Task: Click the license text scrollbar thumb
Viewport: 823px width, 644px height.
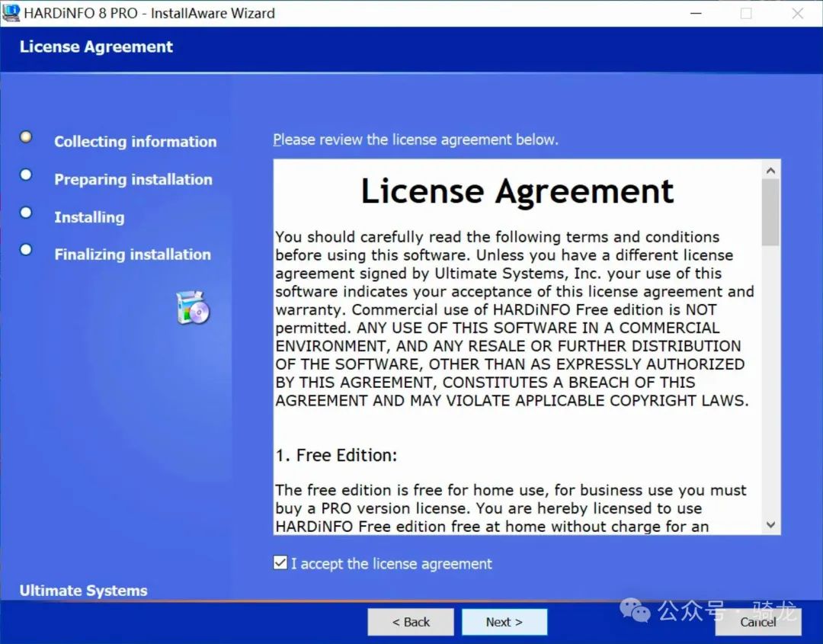Action: click(x=770, y=212)
